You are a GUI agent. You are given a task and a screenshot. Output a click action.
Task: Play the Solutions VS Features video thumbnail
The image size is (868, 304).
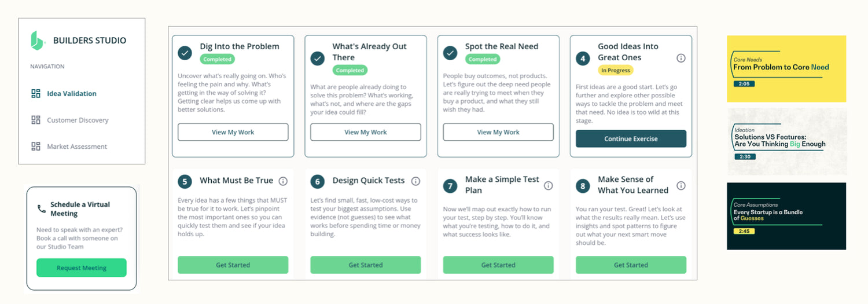point(786,142)
